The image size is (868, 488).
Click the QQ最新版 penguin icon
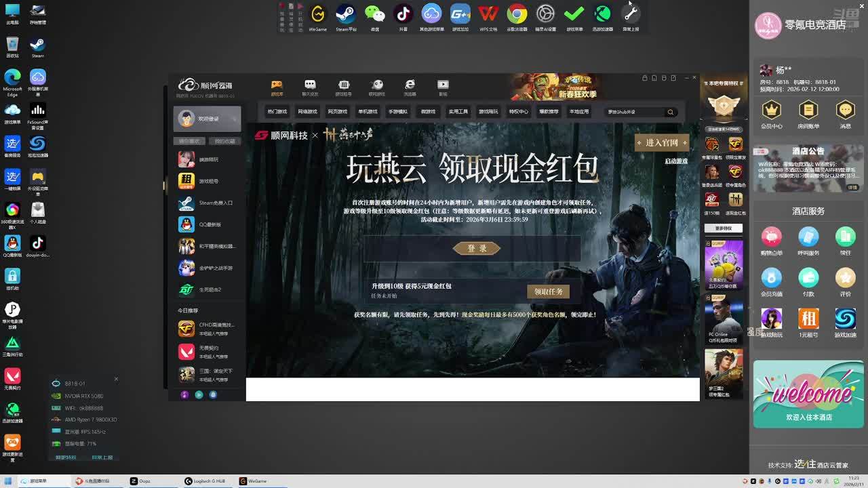186,224
